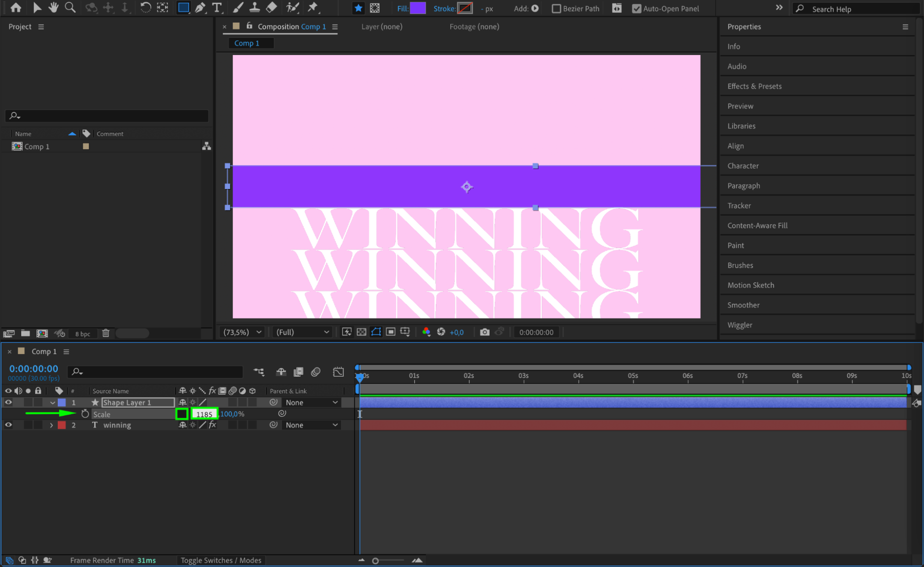Open the purple Fill color swatch
Viewport: 924px width, 567px height.
(x=418, y=8)
